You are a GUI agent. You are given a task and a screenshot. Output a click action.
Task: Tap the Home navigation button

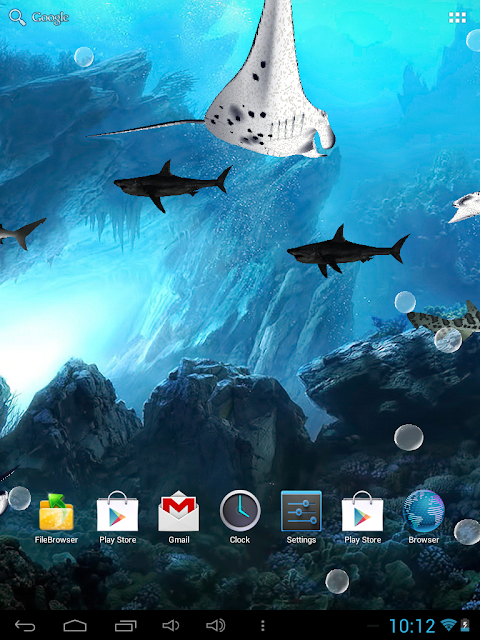pyautogui.click(x=75, y=625)
